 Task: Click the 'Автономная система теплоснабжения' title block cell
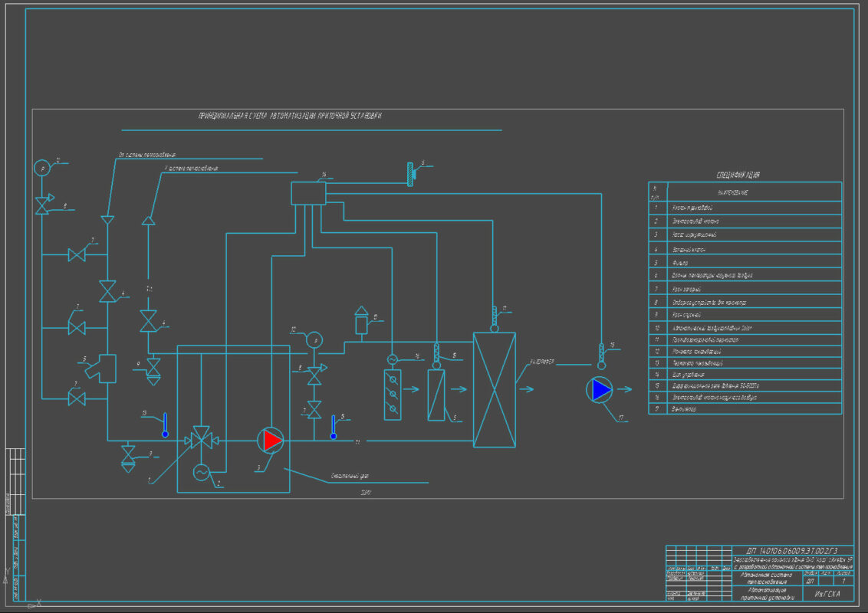(767, 579)
